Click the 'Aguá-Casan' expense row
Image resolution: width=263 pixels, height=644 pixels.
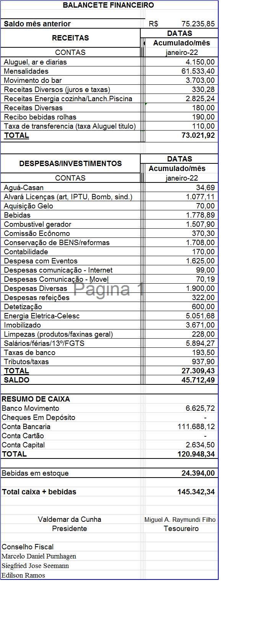[x=109, y=187]
